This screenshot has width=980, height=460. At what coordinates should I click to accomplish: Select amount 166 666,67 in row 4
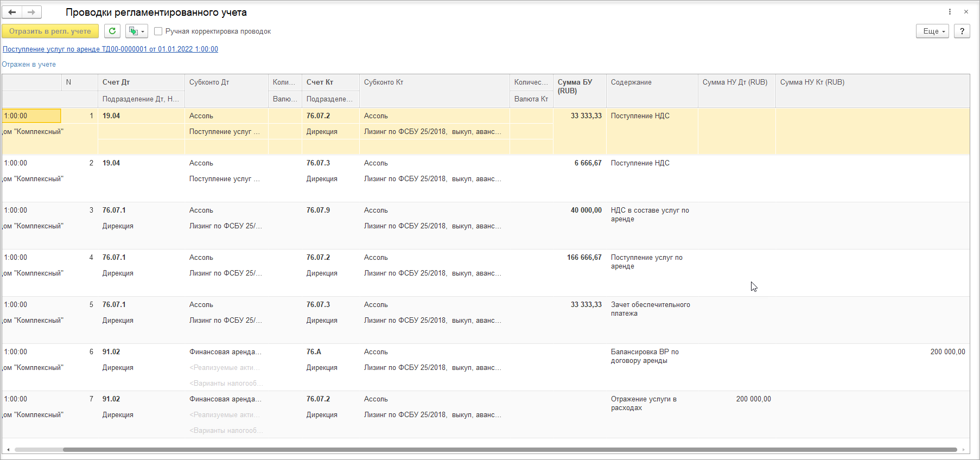(x=584, y=257)
